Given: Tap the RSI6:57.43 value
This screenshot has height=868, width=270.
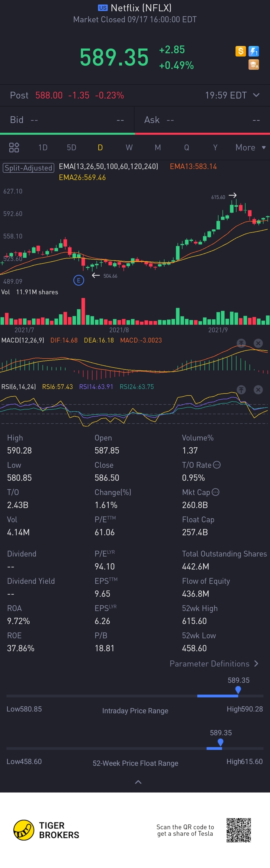Looking at the screenshot, I should (x=57, y=387).
